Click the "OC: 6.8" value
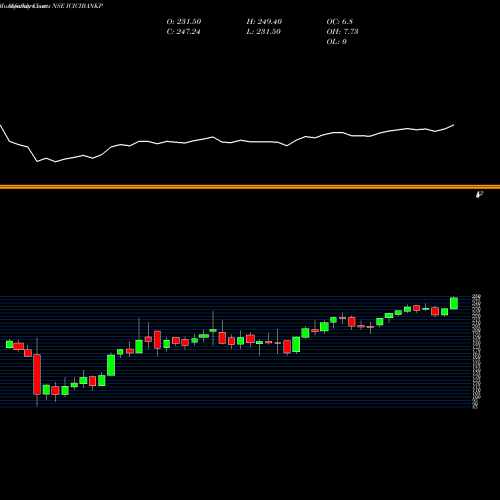 339,22
